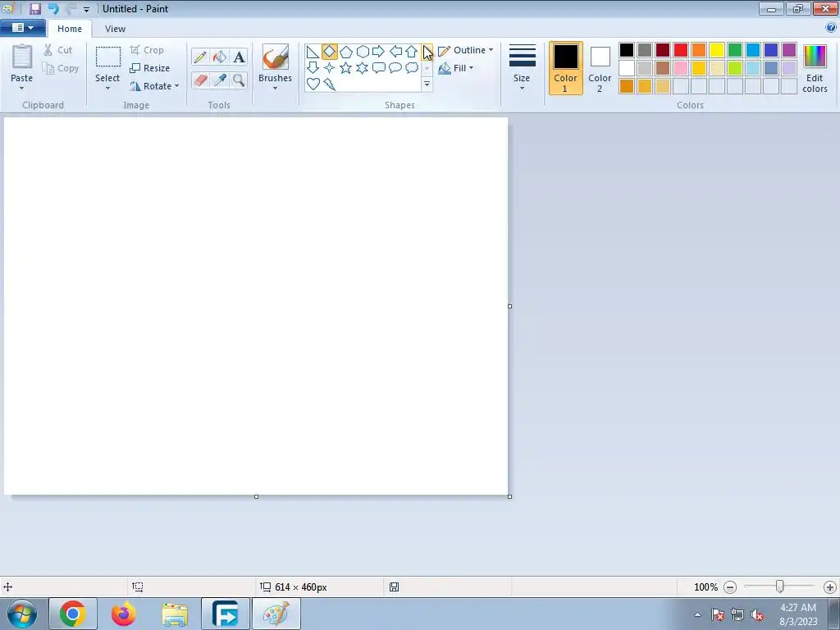Select the Pencil tool
This screenshot has height=630, width=840.
200,57
